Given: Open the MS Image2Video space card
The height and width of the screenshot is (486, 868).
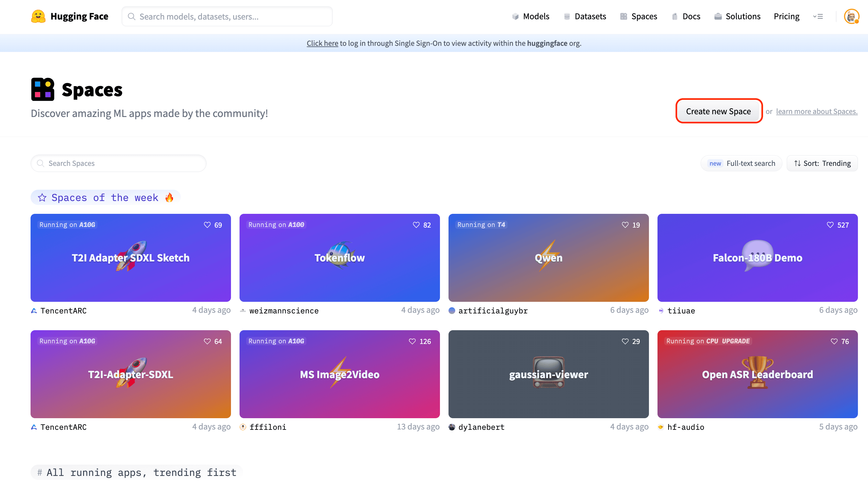Looking at the screenshot, I should pos(340,374).
